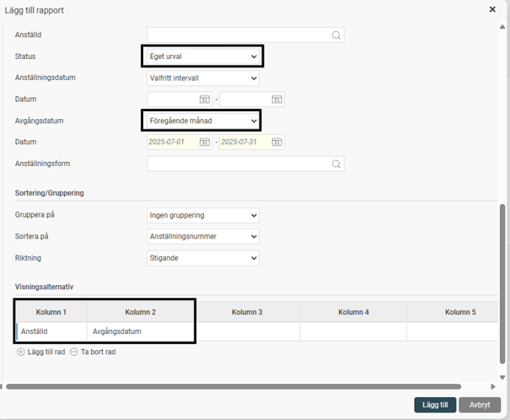Open calendar for Anställningsdatum start date
The image size is (510, 420).
[205, 100]
